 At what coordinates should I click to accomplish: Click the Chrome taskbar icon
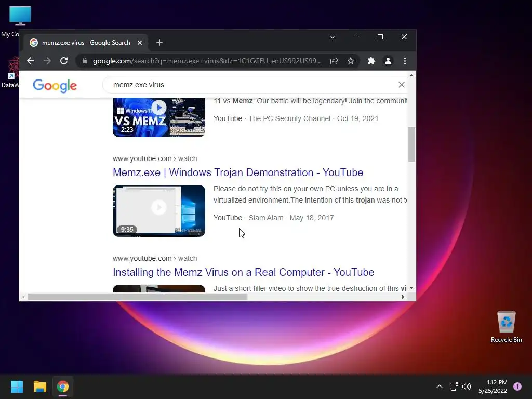click(x=63, y=387)
